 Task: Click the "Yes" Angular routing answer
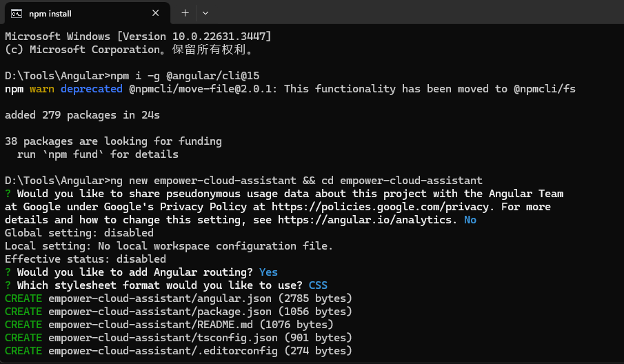pos(268,272)
